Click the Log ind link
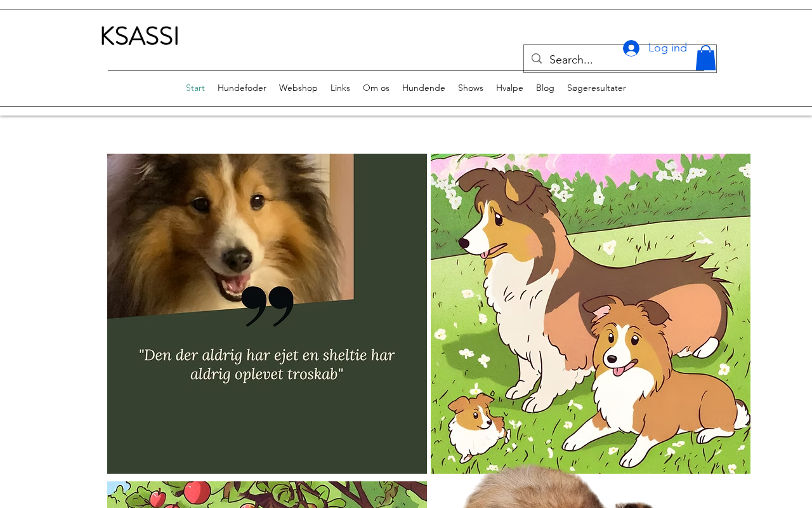 (x=667, y=48)
